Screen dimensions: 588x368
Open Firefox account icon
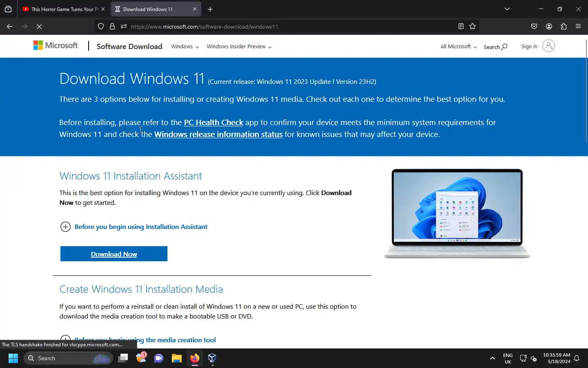549,26
